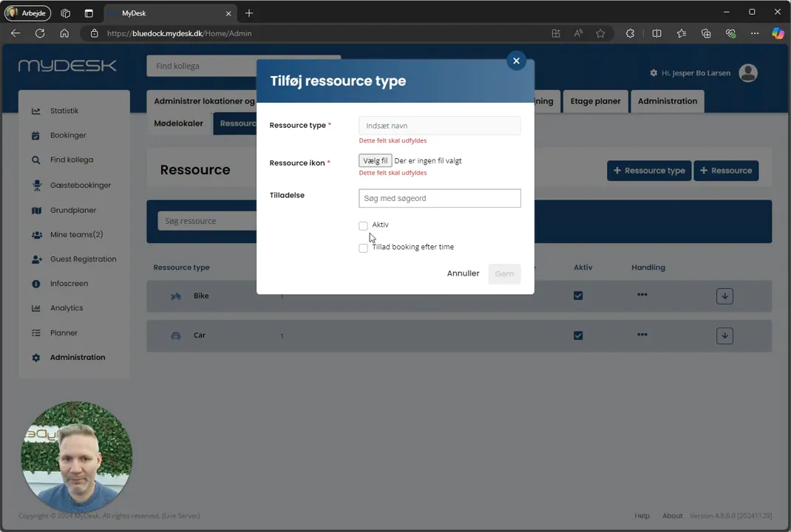The height and width of the screenshot is (532, 791).
Task: Open the browser tab actions menu icon
Action: (89, 13)
